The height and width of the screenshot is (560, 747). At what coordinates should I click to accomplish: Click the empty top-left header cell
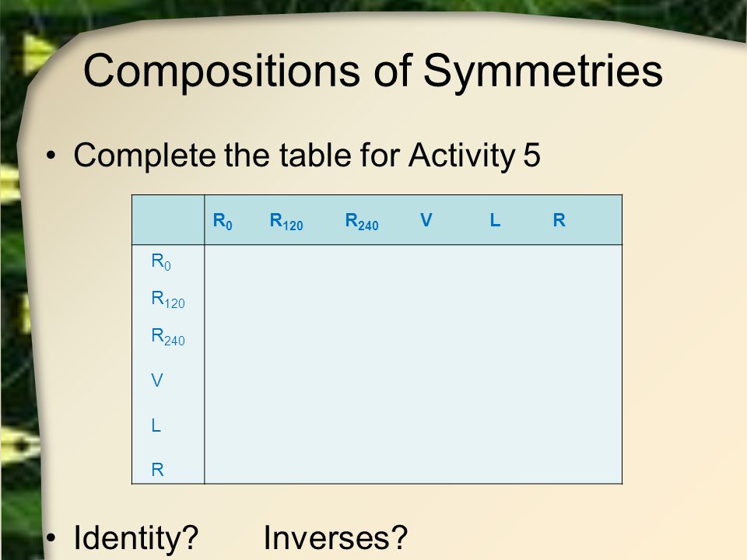tap(168, 220)
